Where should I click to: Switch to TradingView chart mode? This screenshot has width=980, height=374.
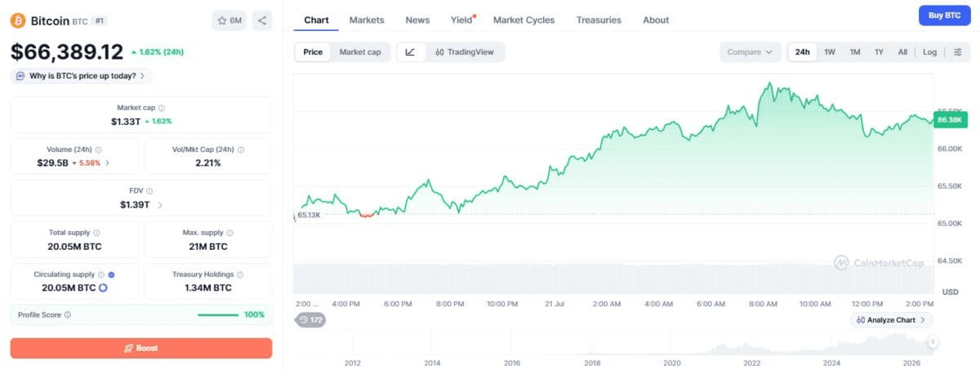pos(464,52)
